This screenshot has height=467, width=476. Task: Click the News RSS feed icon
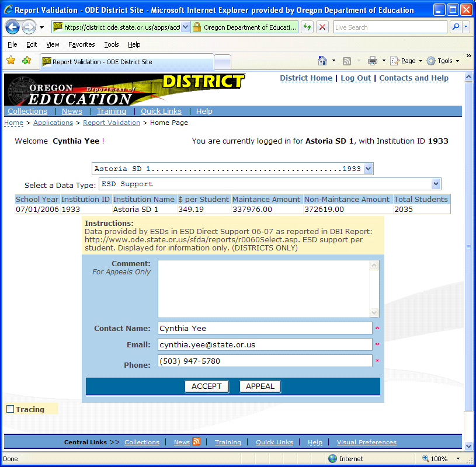tap(197, 442)
